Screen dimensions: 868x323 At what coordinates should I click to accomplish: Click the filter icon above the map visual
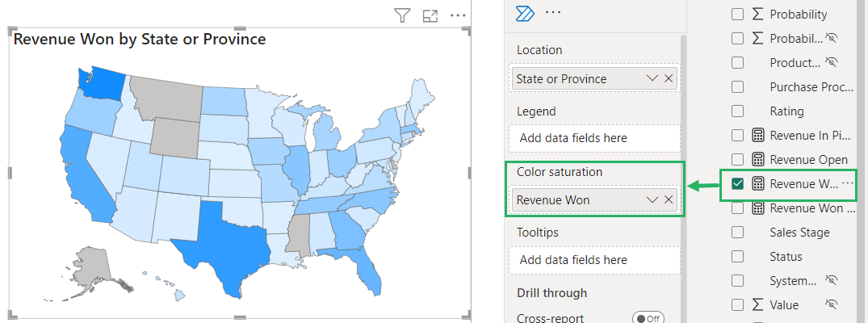pos(402,15)
